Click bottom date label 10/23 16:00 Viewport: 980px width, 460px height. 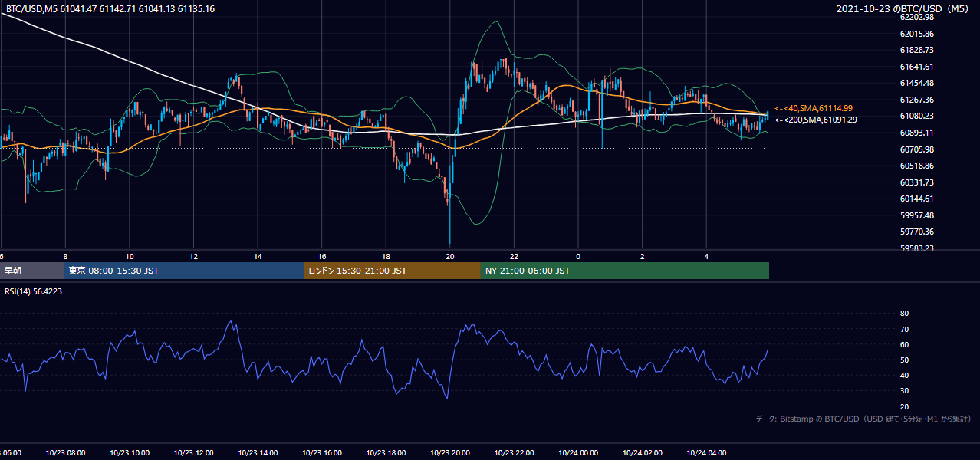coord(322,453)
